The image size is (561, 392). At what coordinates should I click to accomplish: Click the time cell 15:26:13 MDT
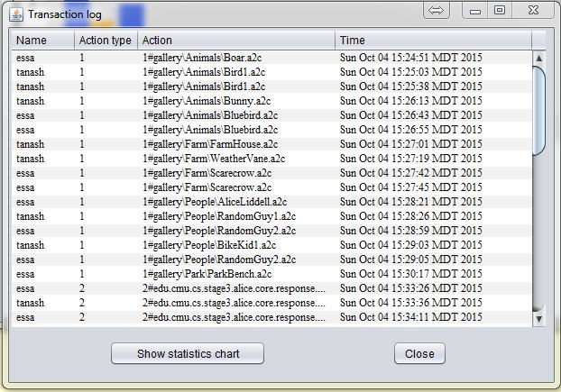click(x=410, y=101)
